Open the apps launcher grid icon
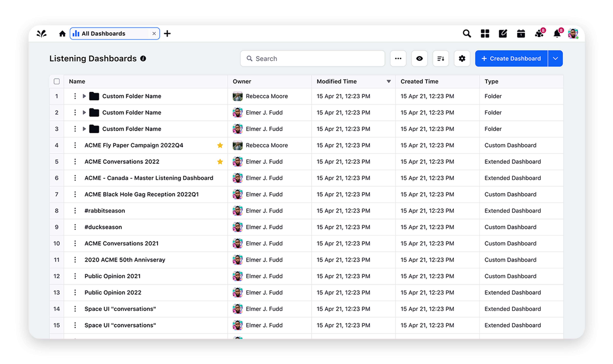The height and width of the screenshot is (364, 613). pos(485,33)
